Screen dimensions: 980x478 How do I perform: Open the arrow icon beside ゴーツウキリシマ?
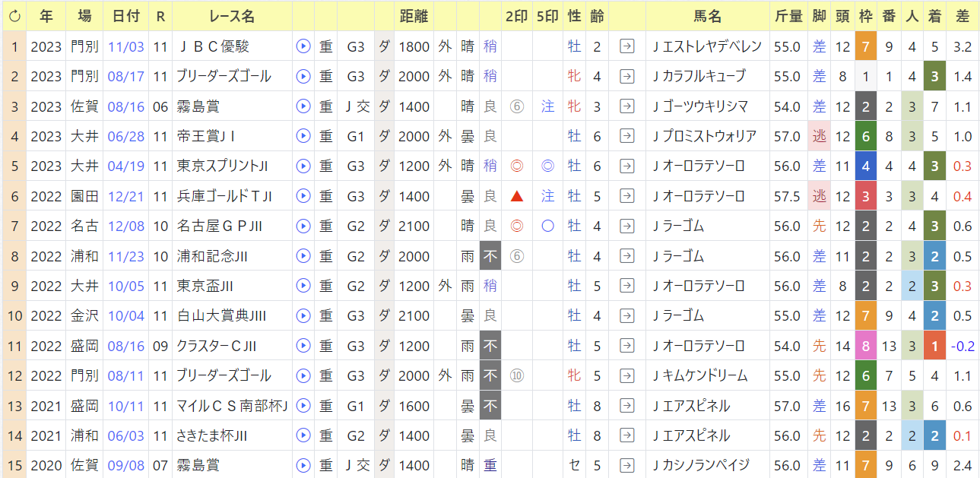[627, 106]
